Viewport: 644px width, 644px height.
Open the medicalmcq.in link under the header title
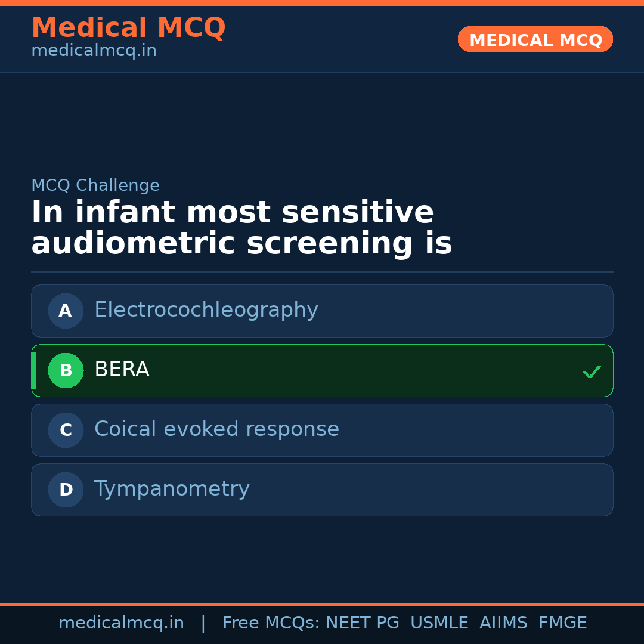(x=94, y=51)
